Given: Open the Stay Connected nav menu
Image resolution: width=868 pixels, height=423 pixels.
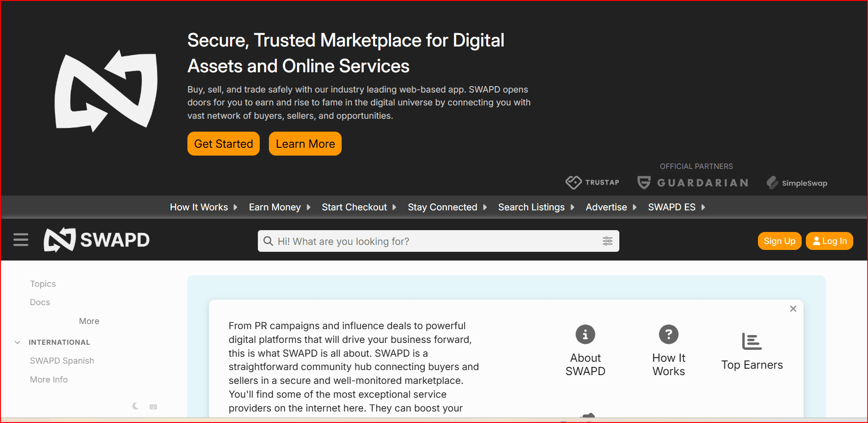Looking at the screenshot, I should tap(447, 208).
